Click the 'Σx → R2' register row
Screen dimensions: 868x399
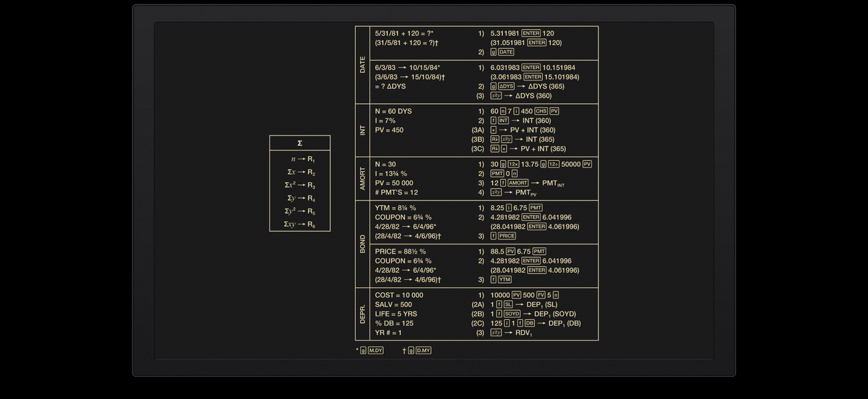(x=301, y=172)
